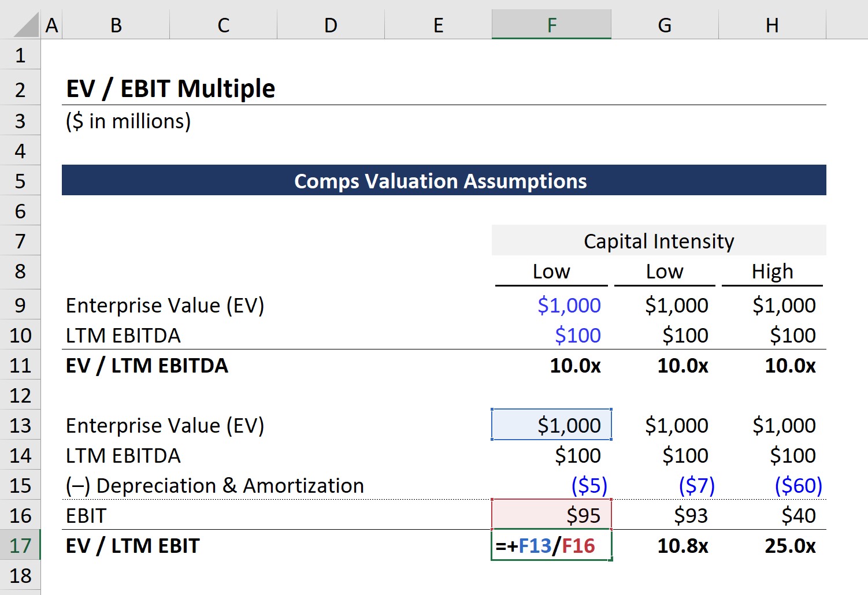Select the High capital intensity label
The width and height of the screenshot is (868, 595).
(772, 271)
